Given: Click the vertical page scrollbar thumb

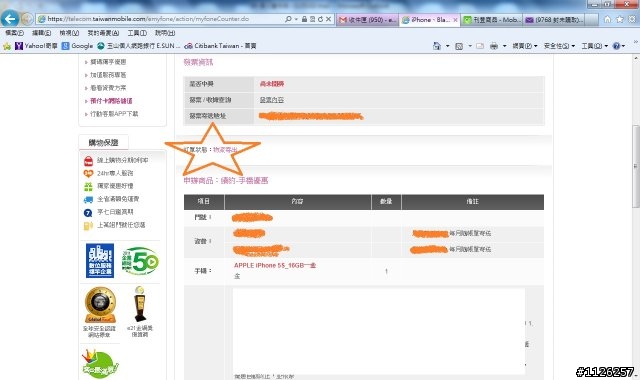Looking at the screenshot, I should coord(636,167).
